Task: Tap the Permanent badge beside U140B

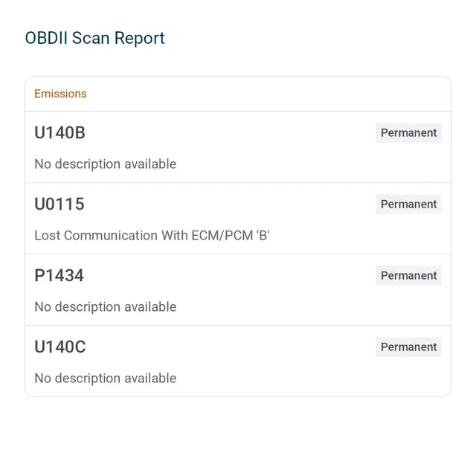Action: 408,132
